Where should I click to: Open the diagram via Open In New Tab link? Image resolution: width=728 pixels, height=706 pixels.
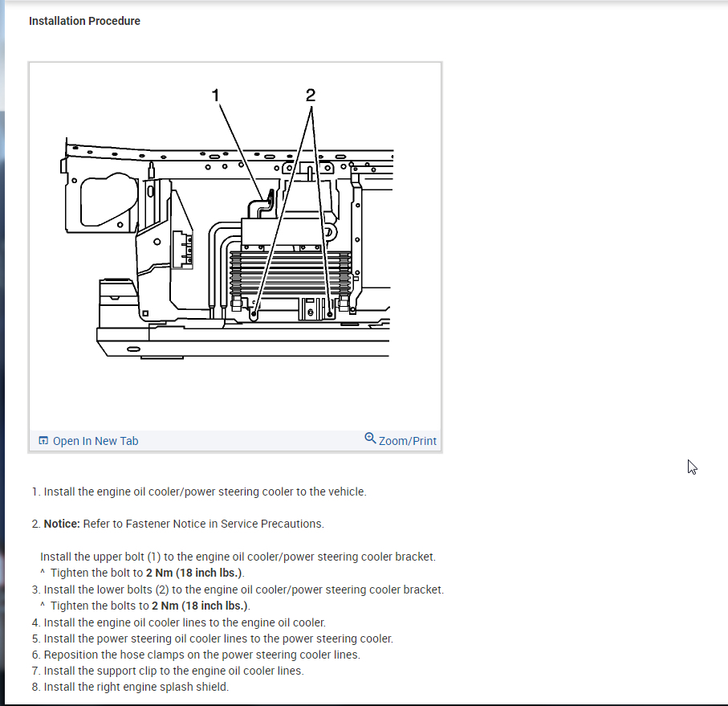[96, 441]
